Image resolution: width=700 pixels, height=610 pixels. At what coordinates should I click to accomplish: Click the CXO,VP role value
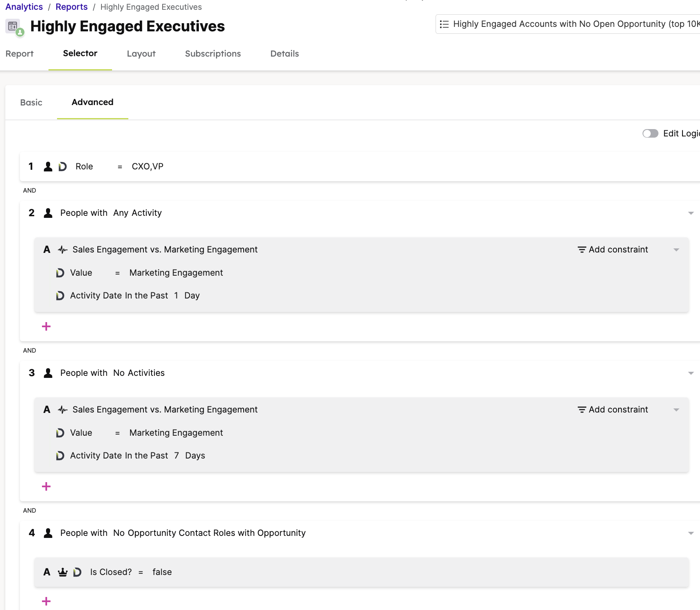(x=147, y=167)
